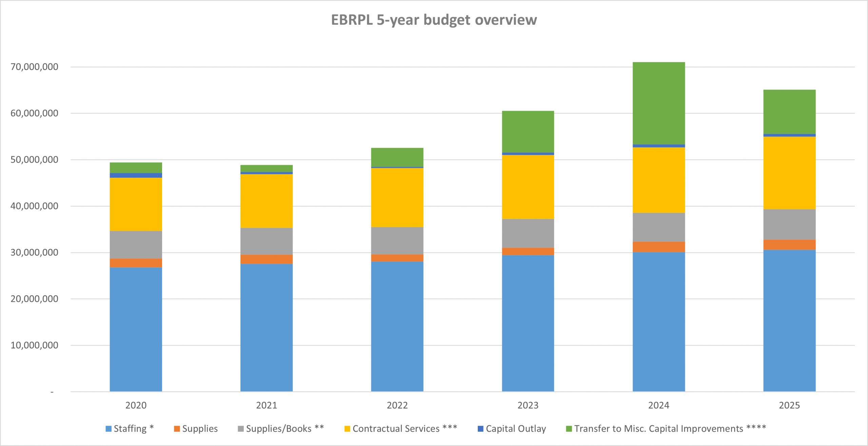Select the 2022 blue Staffing bar segment

[397, 327]
